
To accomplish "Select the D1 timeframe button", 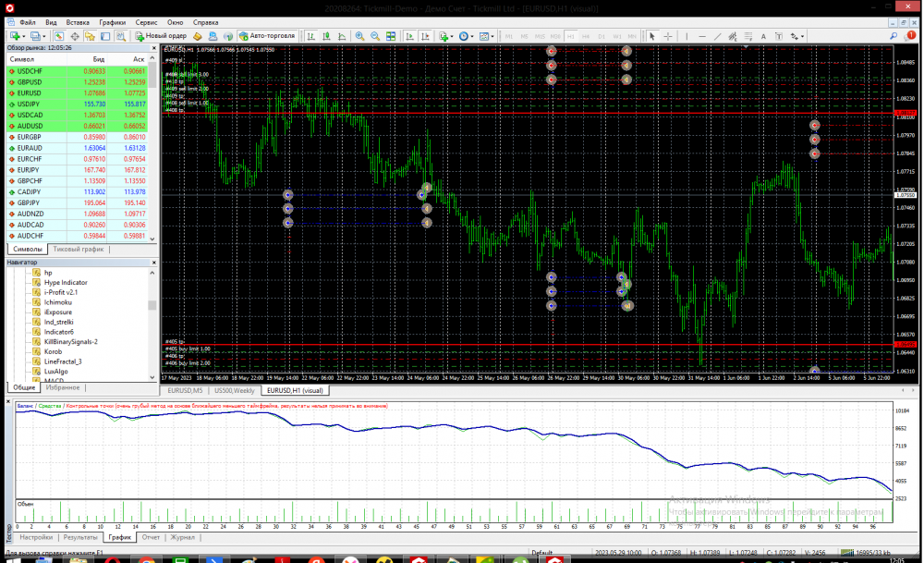I will 602,36.
